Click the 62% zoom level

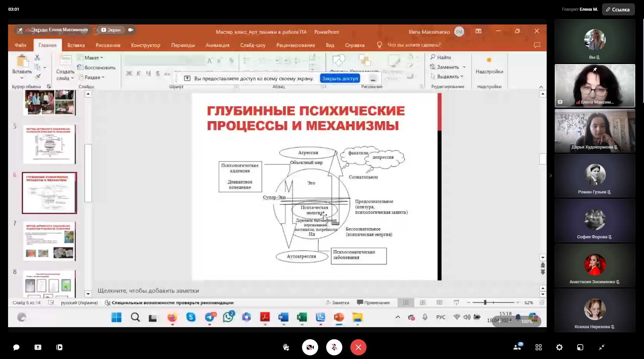point(529,303)
